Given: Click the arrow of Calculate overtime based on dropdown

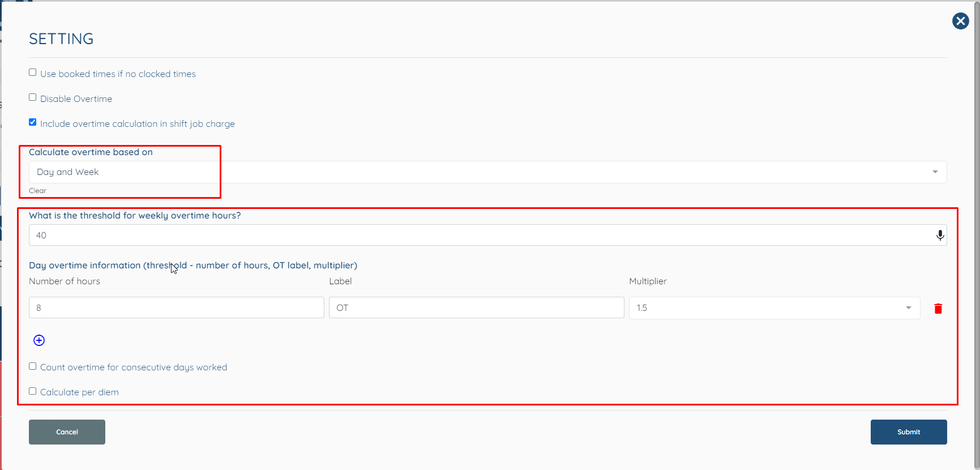Looking at the screenshot, I should (935, 172).
